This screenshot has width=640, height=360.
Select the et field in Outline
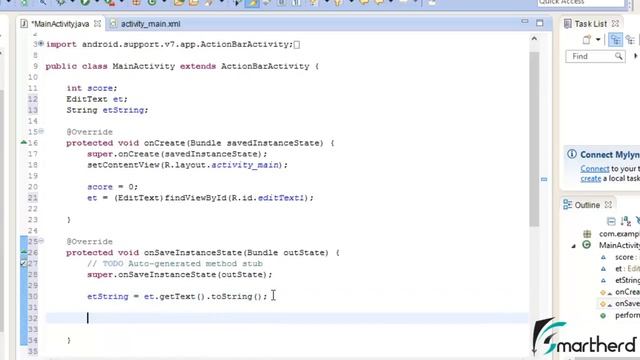coord(627,269)
